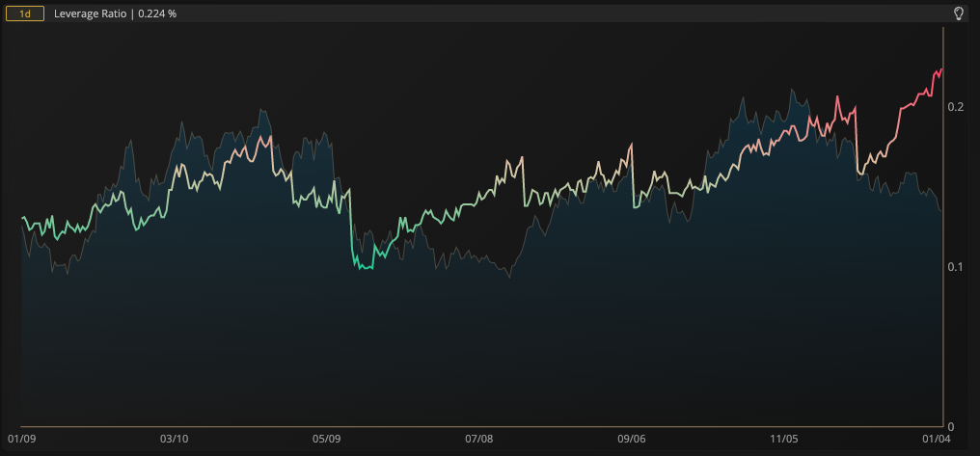Click the 1d timeframe button
This screenshot has width=980, height=456.
click(x=25, y=13)
